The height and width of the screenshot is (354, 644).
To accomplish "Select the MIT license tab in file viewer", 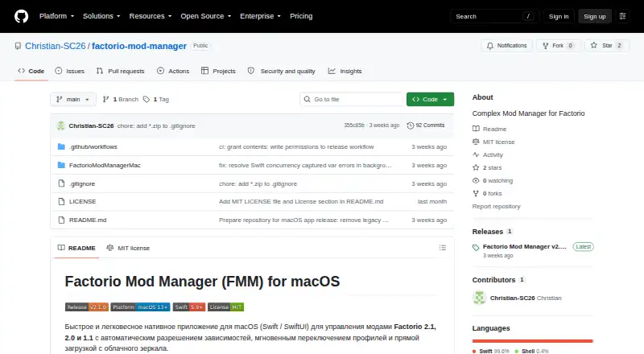I will tap(128, 248).
